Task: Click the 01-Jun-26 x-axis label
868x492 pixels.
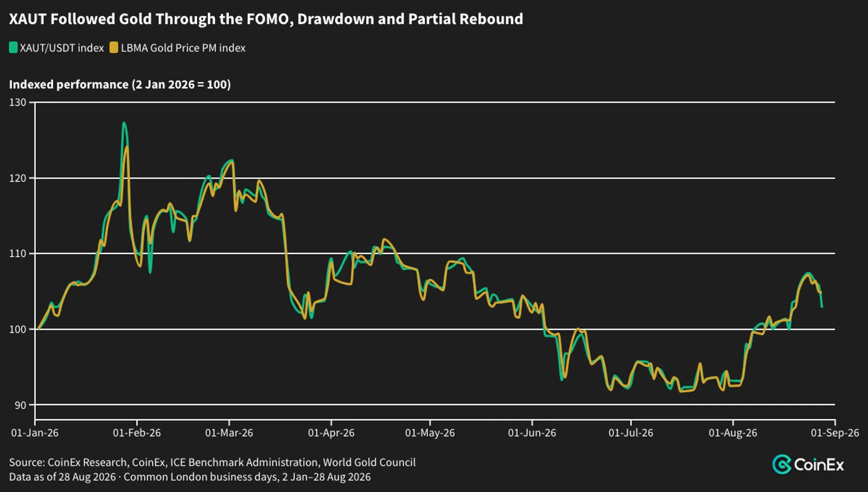Action: pyautogui.click(x=532, y=433)
